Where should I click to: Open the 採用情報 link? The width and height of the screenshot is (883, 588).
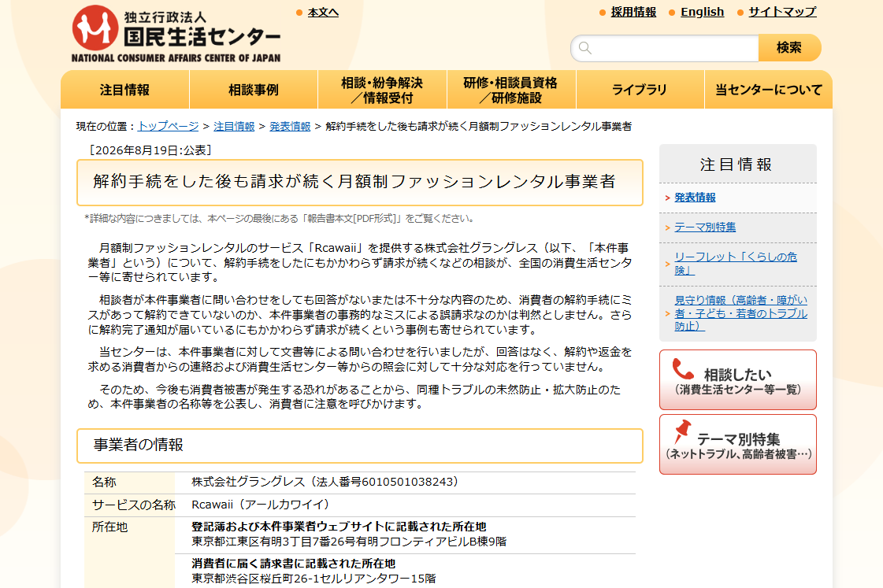pos(633,12)
